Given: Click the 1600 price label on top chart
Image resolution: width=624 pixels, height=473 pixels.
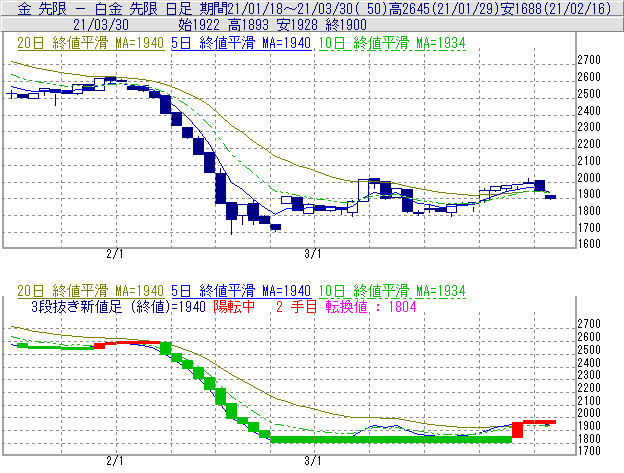Looking at the screenshot, I should click(589, 243).
